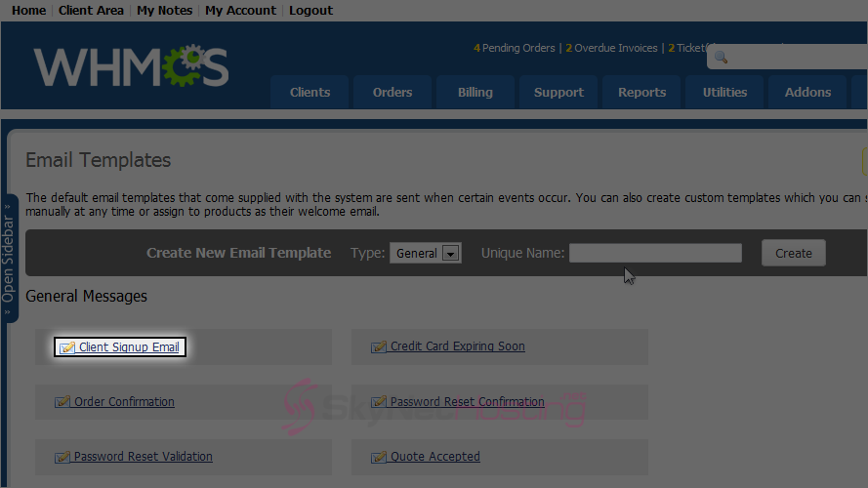Click the Home link
Screen dimensions: 868x488
click(28, 11)
